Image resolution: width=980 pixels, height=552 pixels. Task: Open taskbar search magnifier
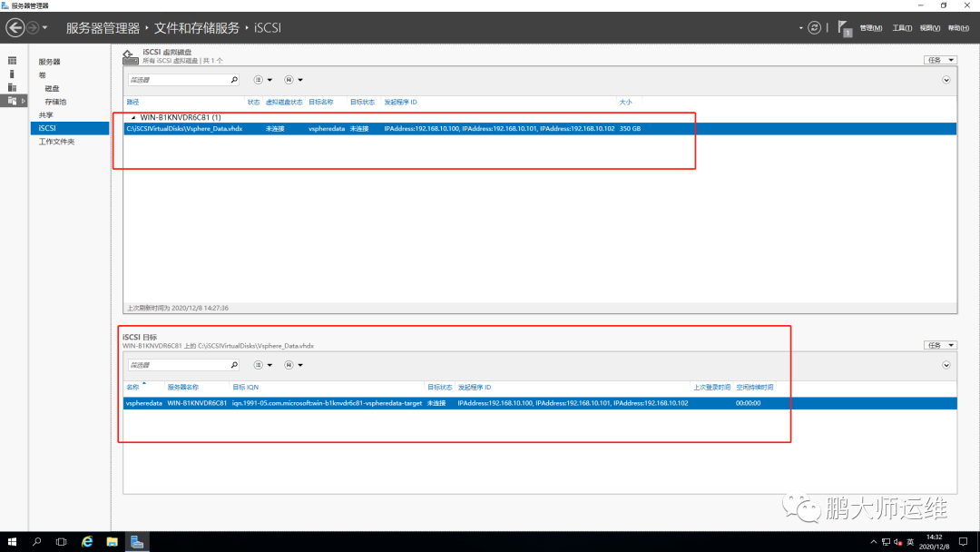37,542
